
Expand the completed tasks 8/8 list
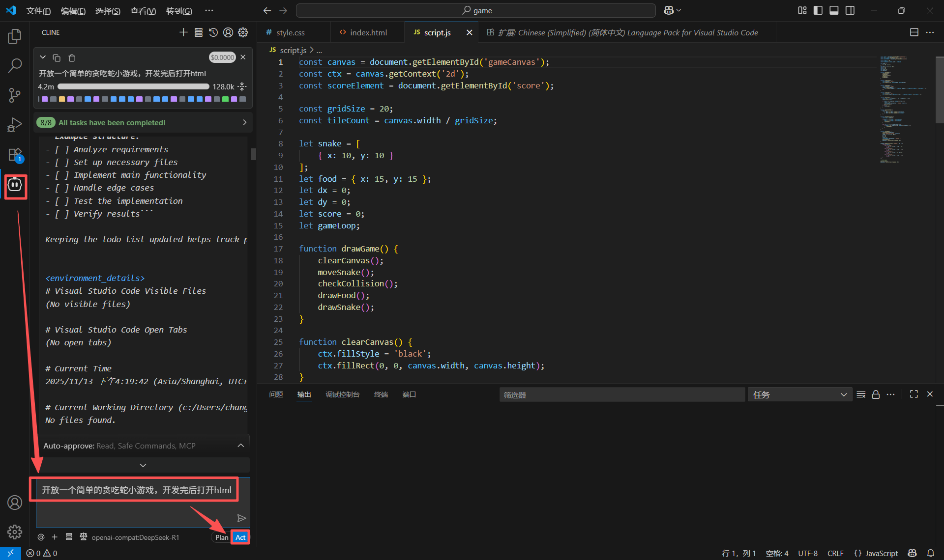(244, 122)
